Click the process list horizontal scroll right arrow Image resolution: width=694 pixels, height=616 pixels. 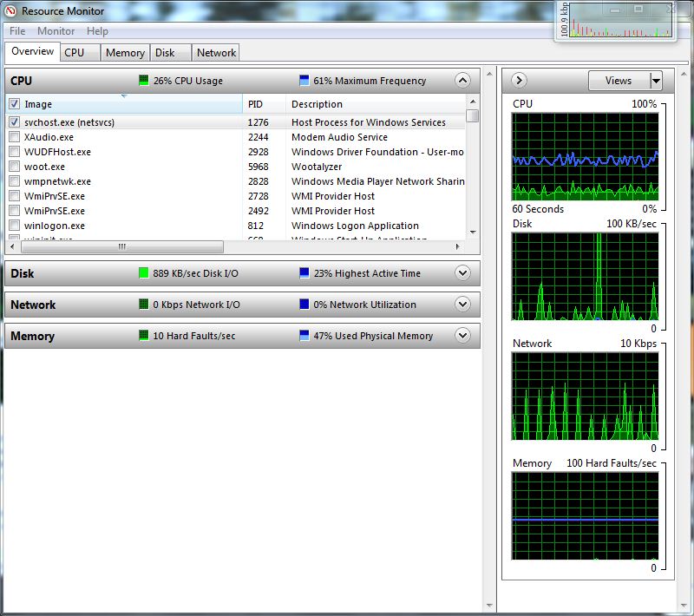(458, 246)
